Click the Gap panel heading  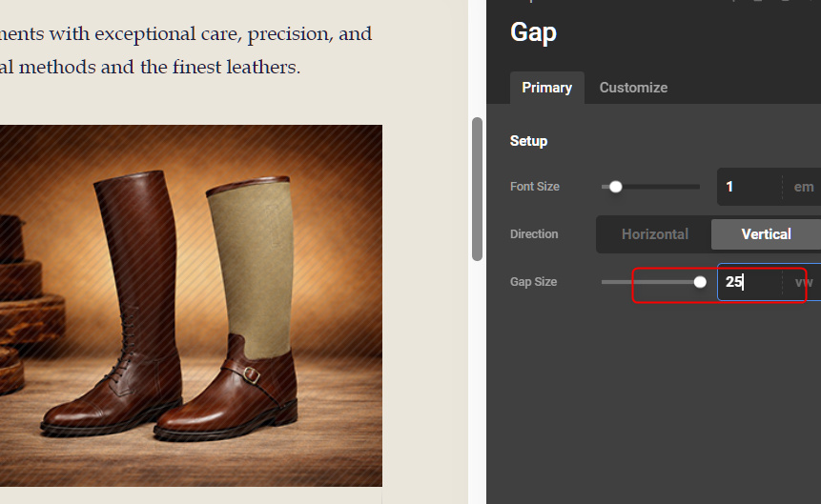[534, 32]
